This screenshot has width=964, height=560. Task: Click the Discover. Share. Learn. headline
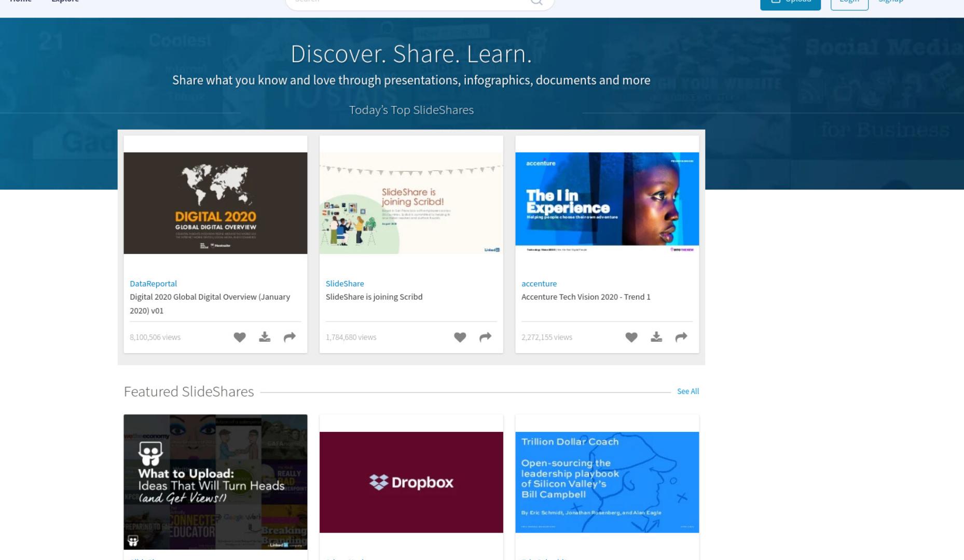pyautogui.click(x=411, y=54)
